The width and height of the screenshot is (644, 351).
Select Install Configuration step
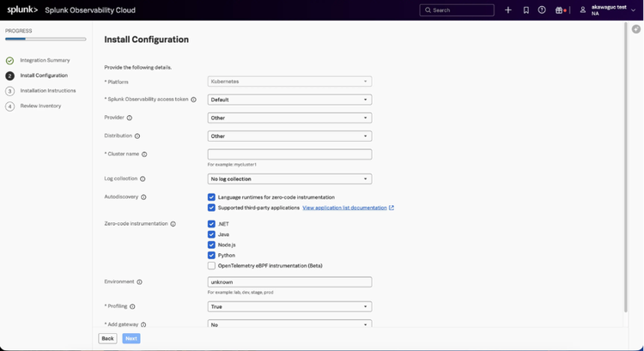[x=44, y=76]
